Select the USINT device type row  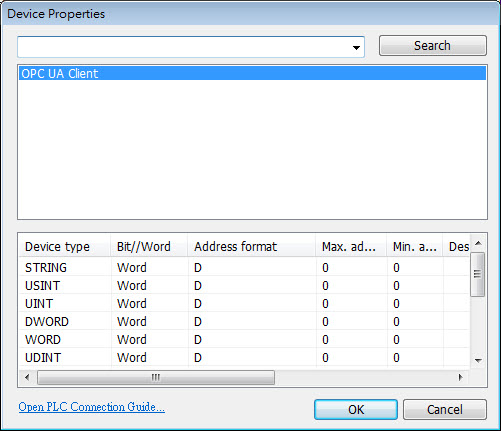pyautogui.click(x=244, y=285)
